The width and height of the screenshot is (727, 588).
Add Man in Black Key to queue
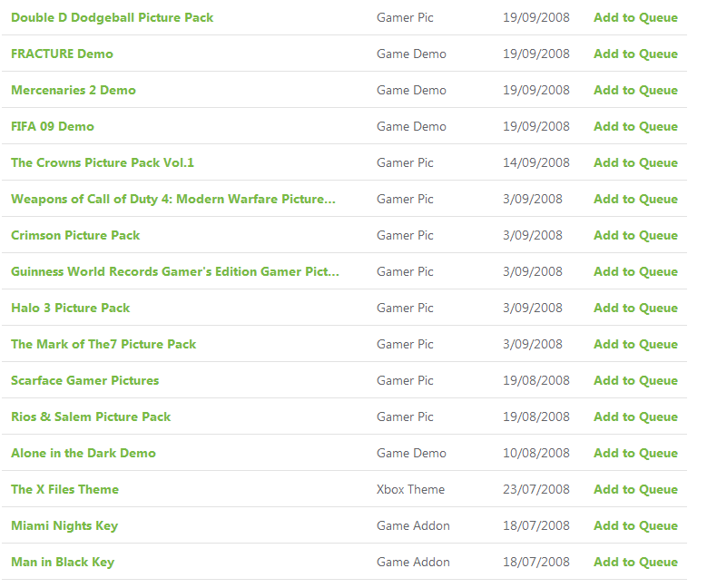(635, 562)
